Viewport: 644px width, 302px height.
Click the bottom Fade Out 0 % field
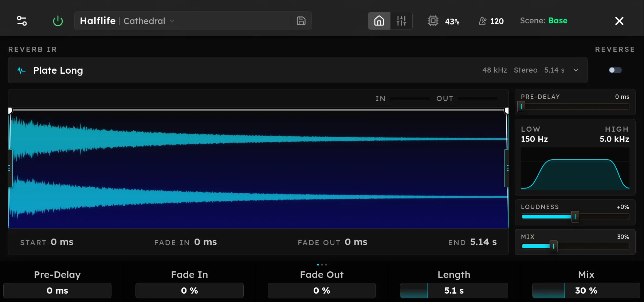pyautogui.click(x=322, y=291)
